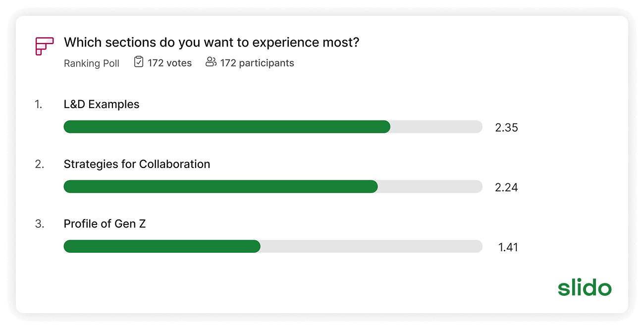Click the poll question title
644x329 pixels.
[x=212, y=43]
